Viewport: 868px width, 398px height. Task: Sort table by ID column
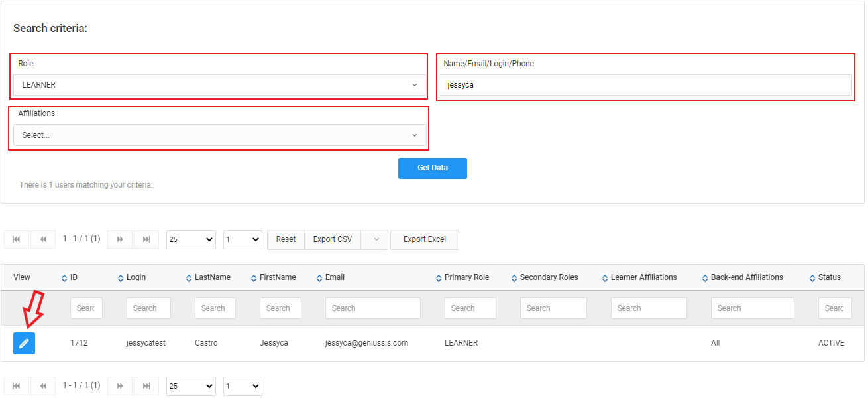pos(74,277)
